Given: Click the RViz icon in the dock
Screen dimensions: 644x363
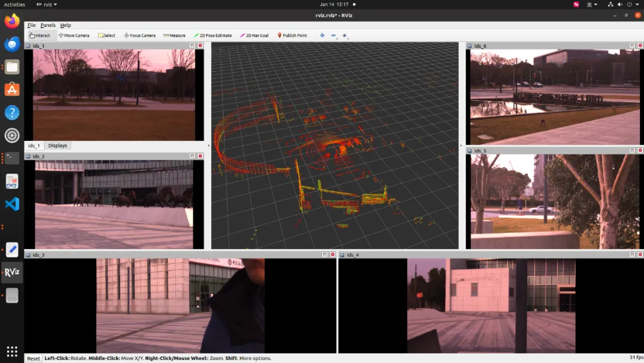Looking at the screenshot, I should click(x=12, y=272).
